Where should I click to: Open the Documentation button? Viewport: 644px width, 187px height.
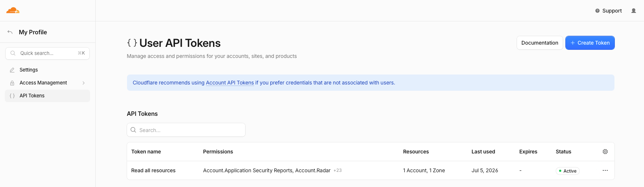tap(539, 43)
